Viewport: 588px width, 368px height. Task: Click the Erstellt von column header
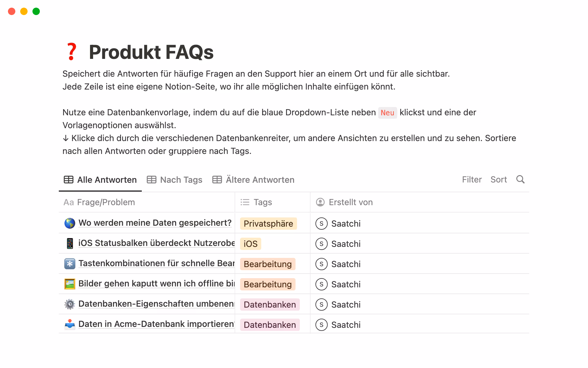tap(350, 202)
